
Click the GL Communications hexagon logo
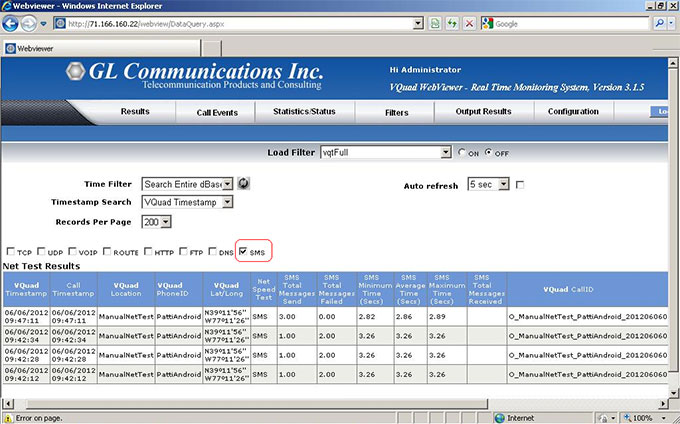coord(75,72)
